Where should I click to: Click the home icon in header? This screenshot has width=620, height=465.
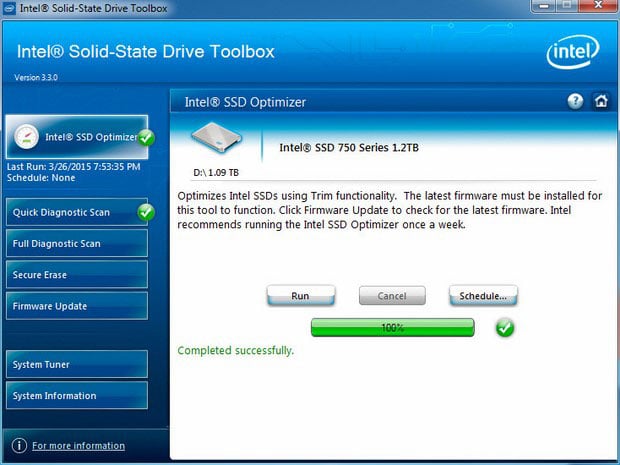[x=600, y=101]
